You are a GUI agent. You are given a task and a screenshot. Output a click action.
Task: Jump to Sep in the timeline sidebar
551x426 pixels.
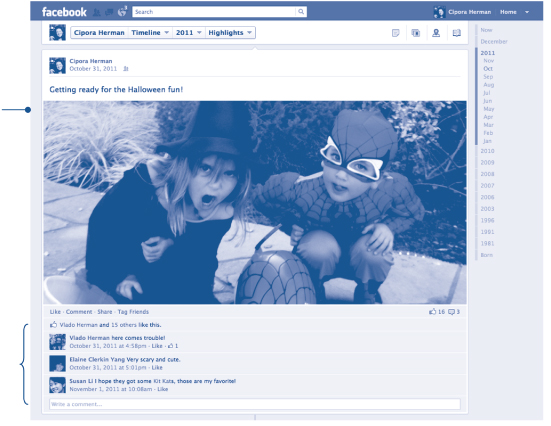tap(488, 77)
